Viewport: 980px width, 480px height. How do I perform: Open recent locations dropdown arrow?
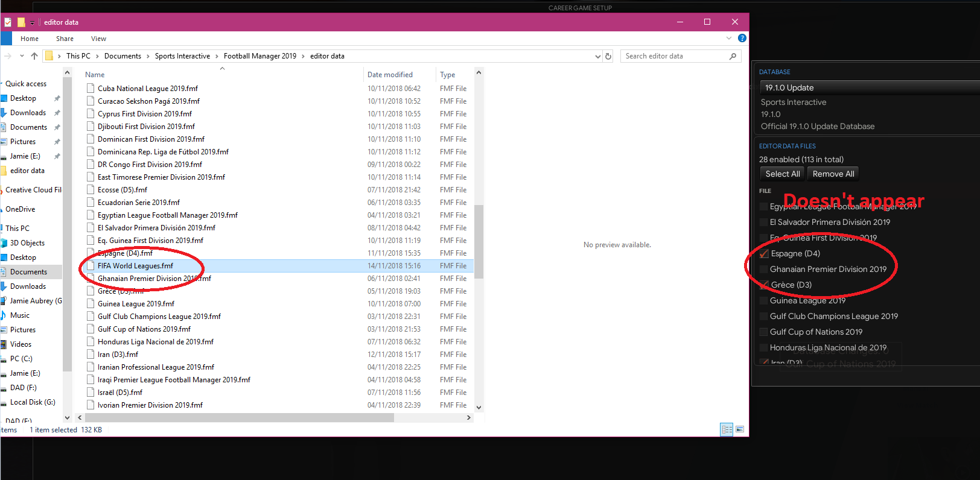(x=22, y=56)
